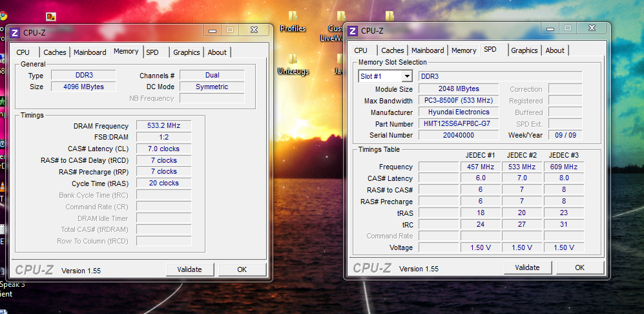Select the Hyundai Electronics manufacturer field

point(459,112)
